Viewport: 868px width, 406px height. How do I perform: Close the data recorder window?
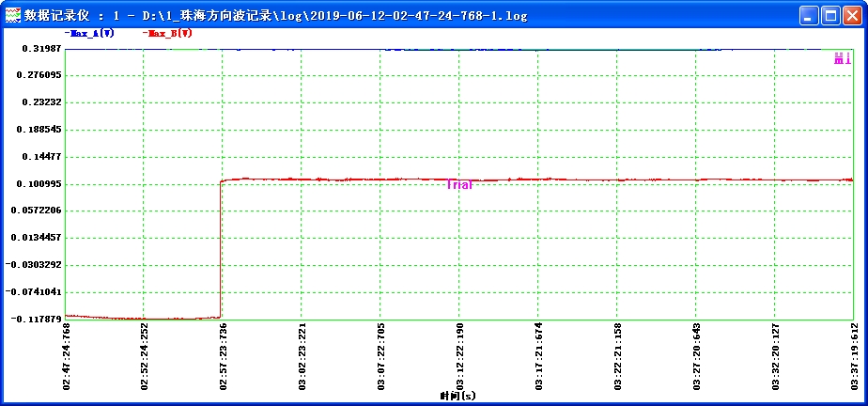pyautogui.click(x=852, y=16)
